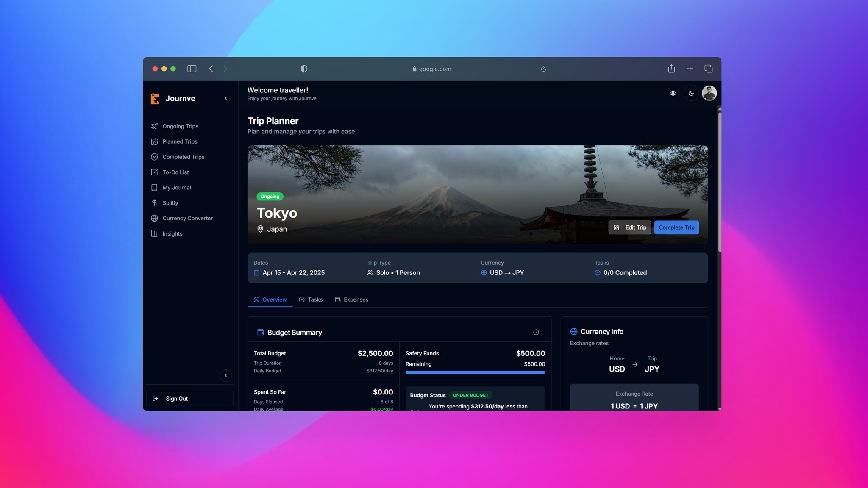Open the To-Do List icon
This screenshot has width=868, height=488.
click(154, 172)
